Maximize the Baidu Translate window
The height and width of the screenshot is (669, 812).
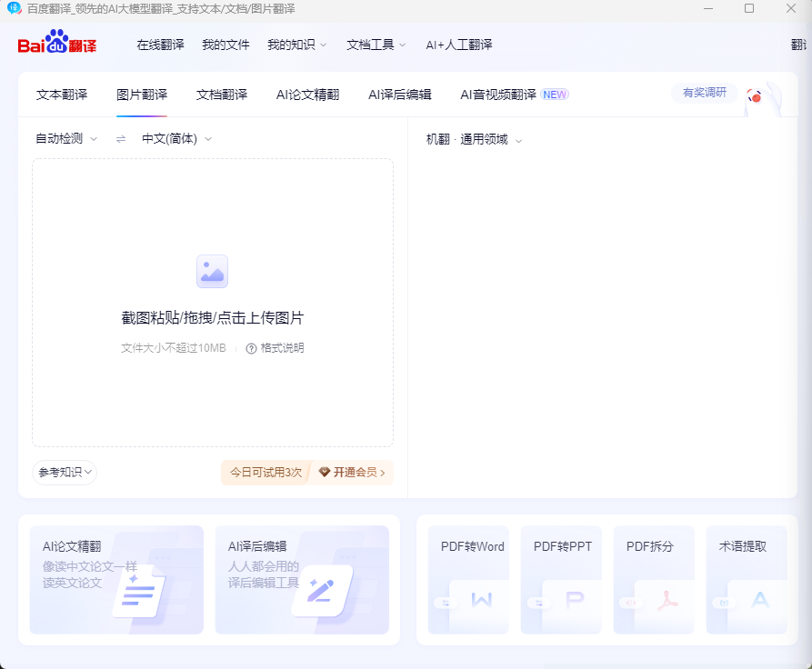[749, 8]
